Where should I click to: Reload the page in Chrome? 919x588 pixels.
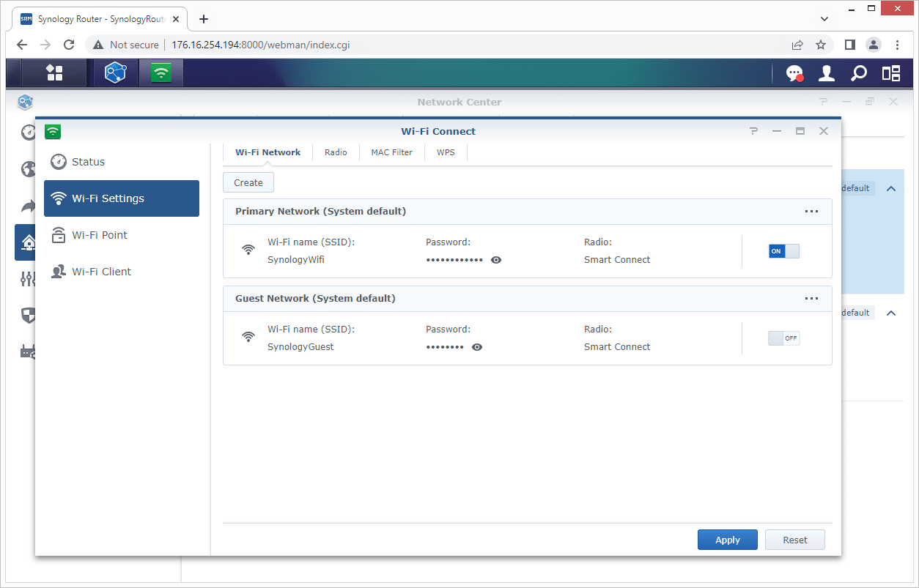pyautogui.click(x=69, y=45)
